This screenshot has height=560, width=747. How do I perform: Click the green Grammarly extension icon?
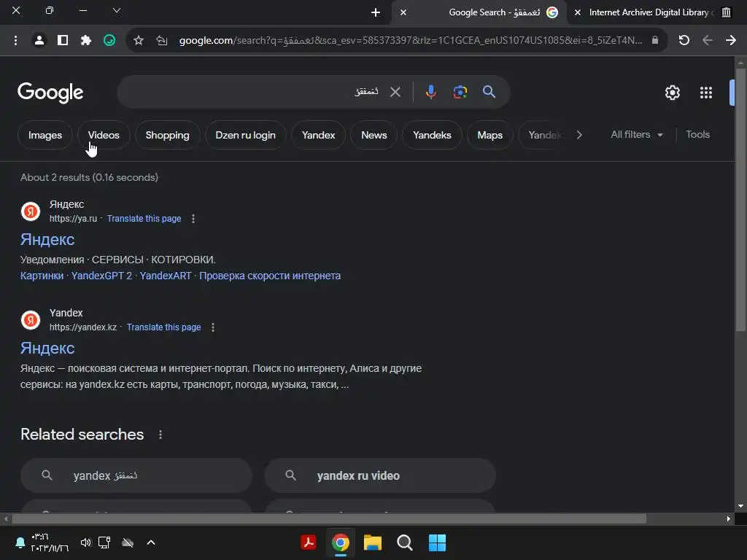click(x=109, y=41)
